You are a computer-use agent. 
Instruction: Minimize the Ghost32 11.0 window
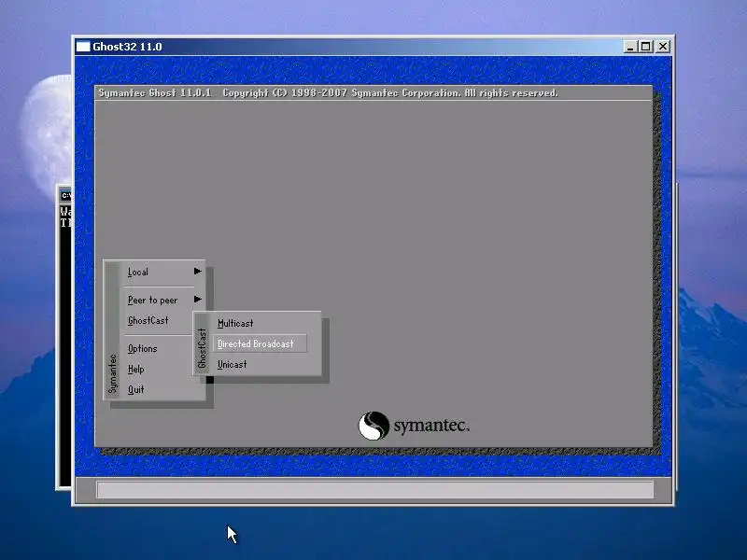(629, 46)
